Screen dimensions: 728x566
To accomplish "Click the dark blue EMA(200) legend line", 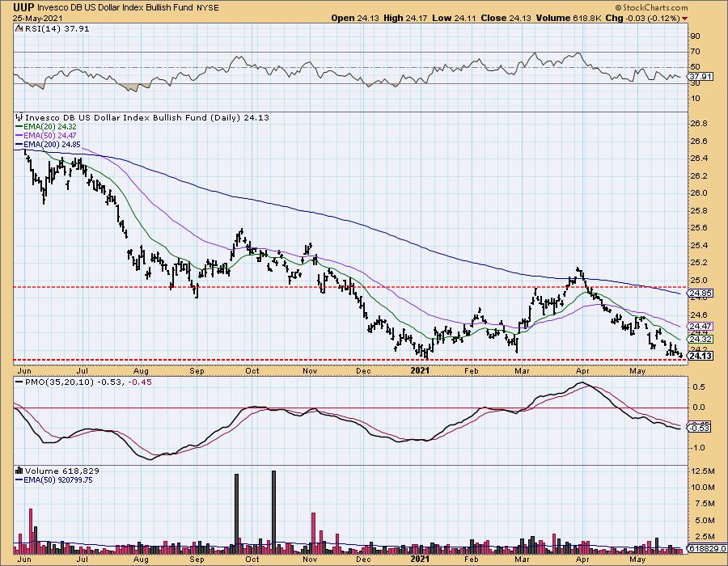I will [x=19, y=144].
